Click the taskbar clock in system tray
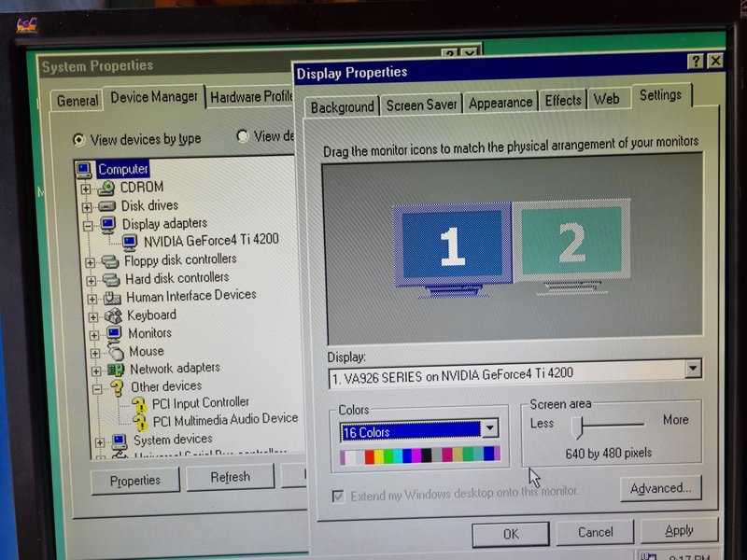Viewport: 747px width, 560px height. pos(688,556)
